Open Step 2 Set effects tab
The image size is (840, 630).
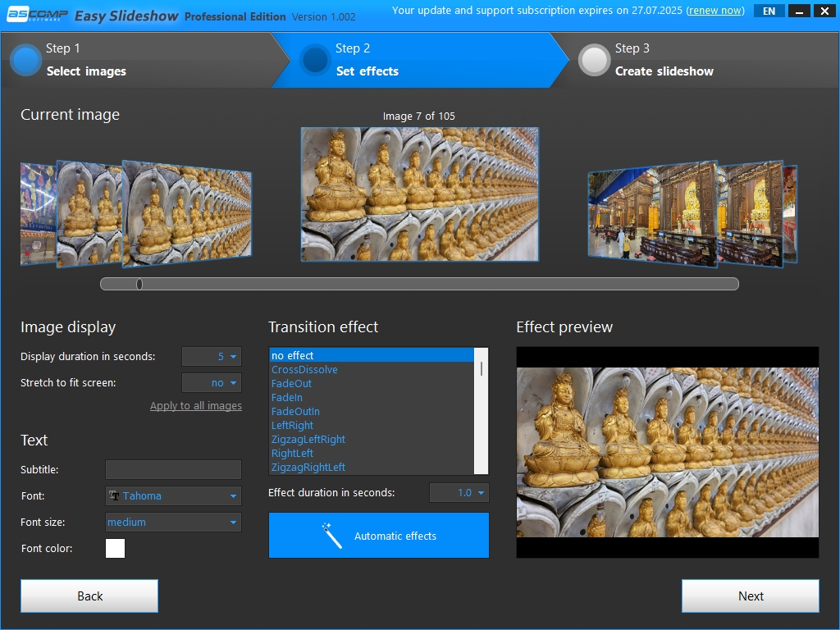pyautogui.click(x=420, y=60)
